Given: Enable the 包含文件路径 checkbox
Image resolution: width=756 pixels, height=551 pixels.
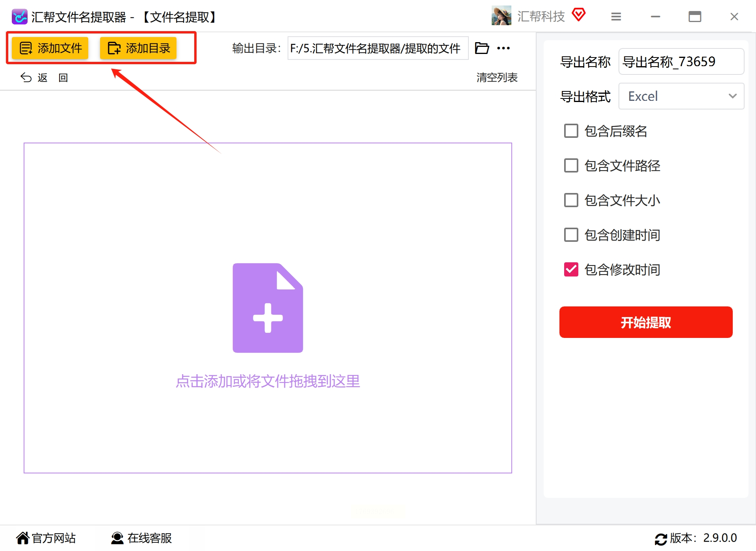Looking at the screenshot, I should (571, 165).
